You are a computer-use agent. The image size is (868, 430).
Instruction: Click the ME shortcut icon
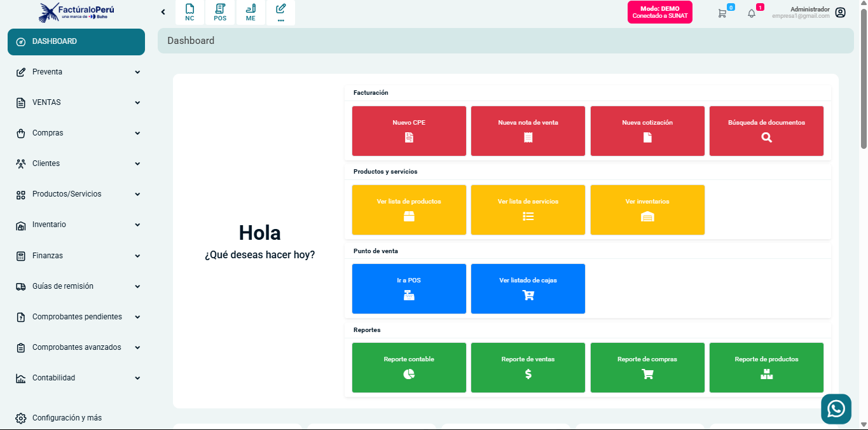coord(251,12)
